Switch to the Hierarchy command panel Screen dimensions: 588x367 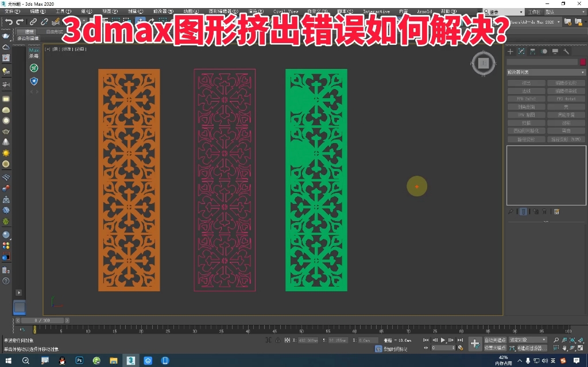pos(532,51)
